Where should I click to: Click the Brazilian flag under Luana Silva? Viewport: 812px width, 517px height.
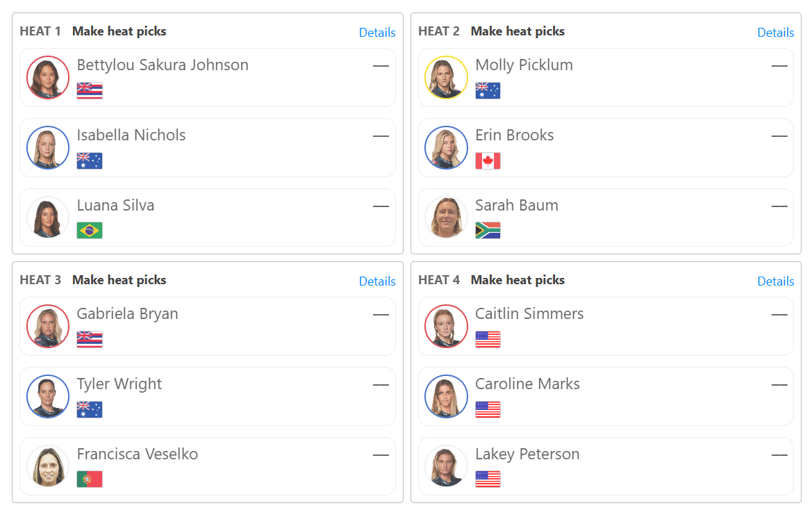pyautogui.click(x=90, y=231)
